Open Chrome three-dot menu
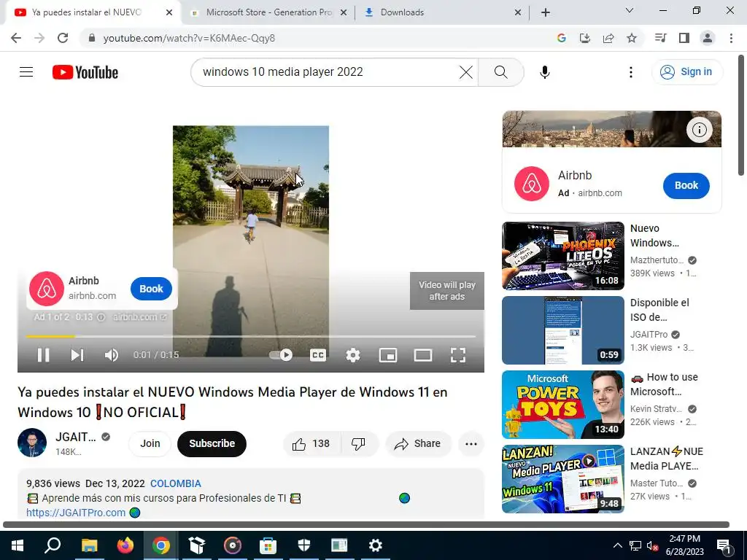747x560 pixels. click(x=731, y=38)
